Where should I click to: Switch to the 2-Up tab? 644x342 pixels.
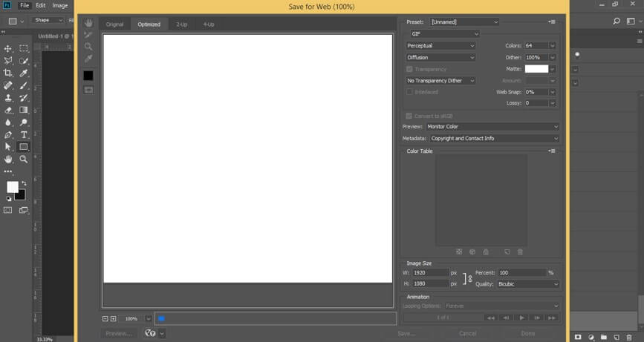pyautogui.click(x=181, y=24)
